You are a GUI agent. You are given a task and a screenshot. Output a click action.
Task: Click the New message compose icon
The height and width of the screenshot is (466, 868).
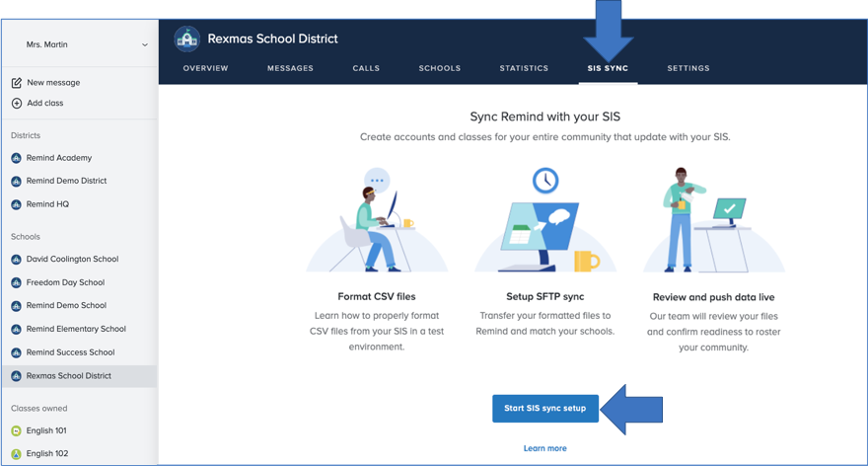coord(17,83)
